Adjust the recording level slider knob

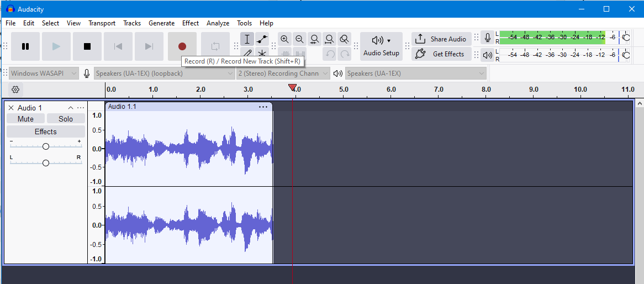626,38
